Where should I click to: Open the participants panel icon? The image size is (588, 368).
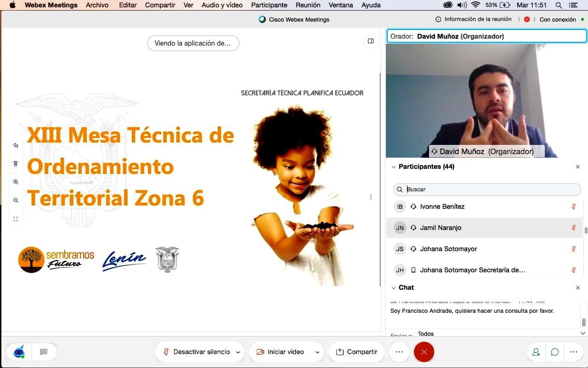coord(536,352)
